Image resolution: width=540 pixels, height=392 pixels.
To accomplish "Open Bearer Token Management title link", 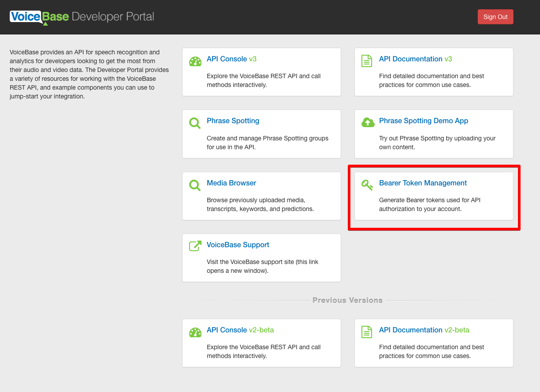I will (423, 183).
